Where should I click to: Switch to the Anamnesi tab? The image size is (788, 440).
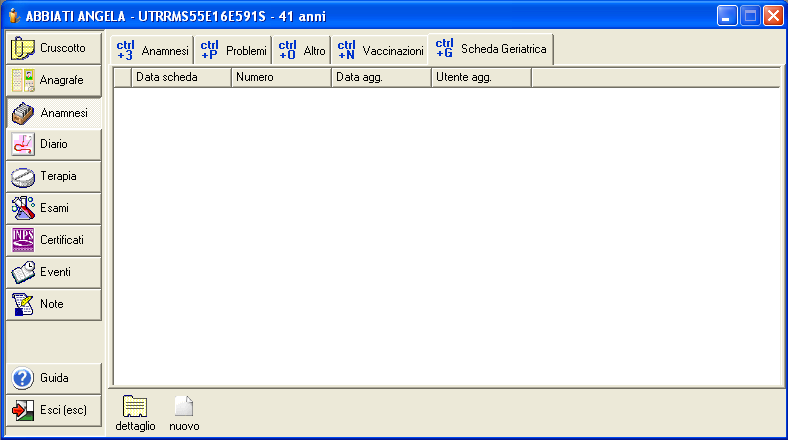[x=152, y=50]
